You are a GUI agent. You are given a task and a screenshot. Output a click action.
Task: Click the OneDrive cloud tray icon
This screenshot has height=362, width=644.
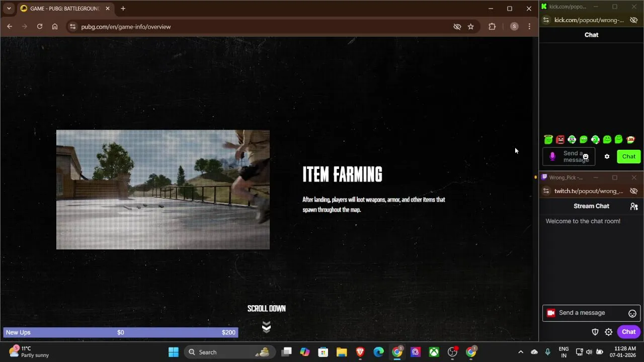point(534,352)
